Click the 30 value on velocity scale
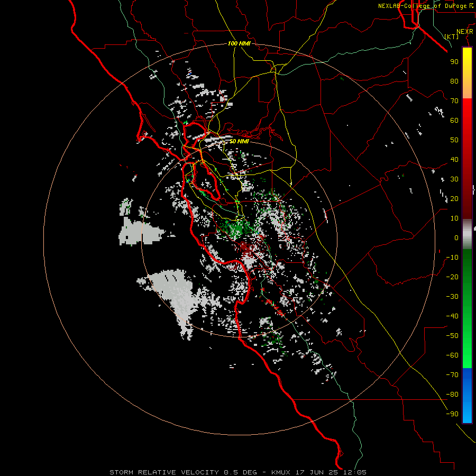This screenshot has width=476, height=476. [454, 179]
